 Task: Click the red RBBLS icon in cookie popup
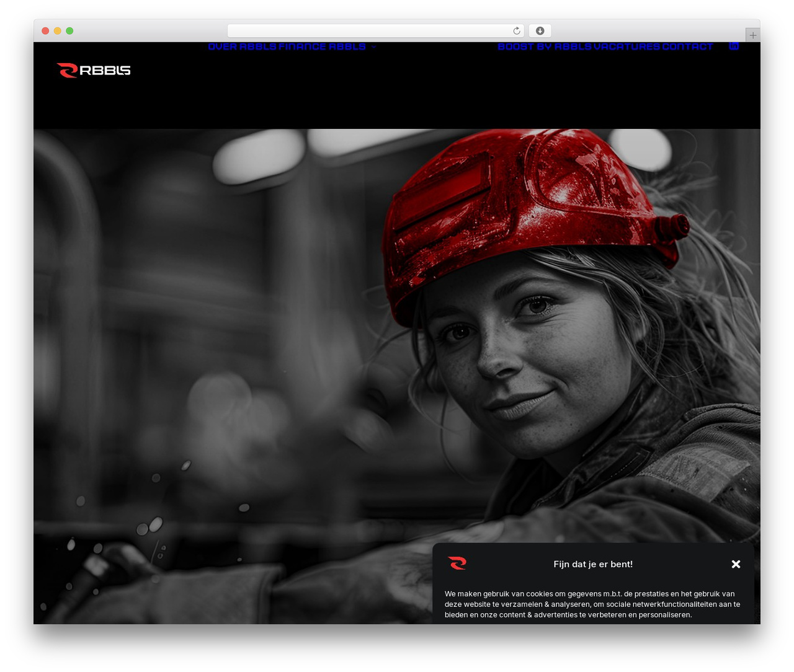click(457, 563)
